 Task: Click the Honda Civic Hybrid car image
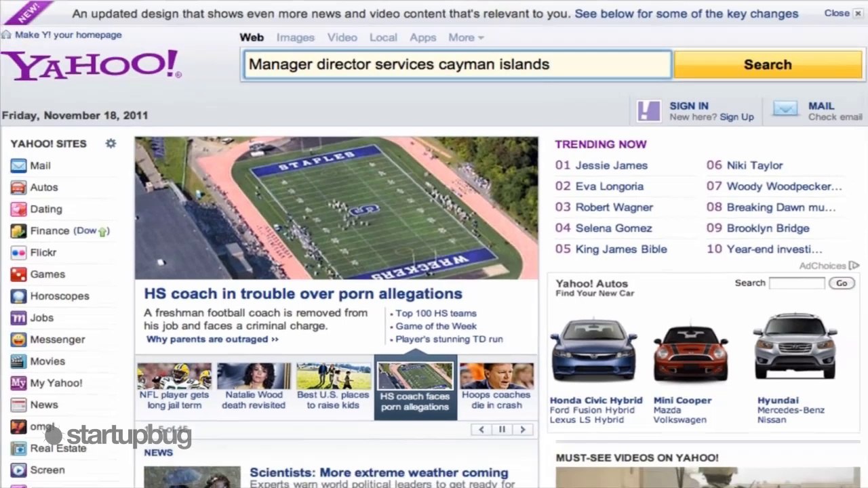[593, 350]
